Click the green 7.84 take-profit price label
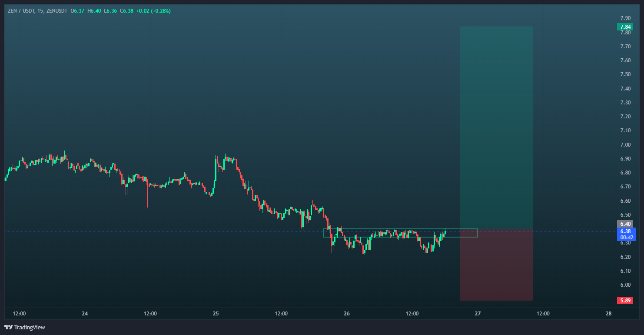The height and width of the screenshot is (335, 644). click(625, 27)
